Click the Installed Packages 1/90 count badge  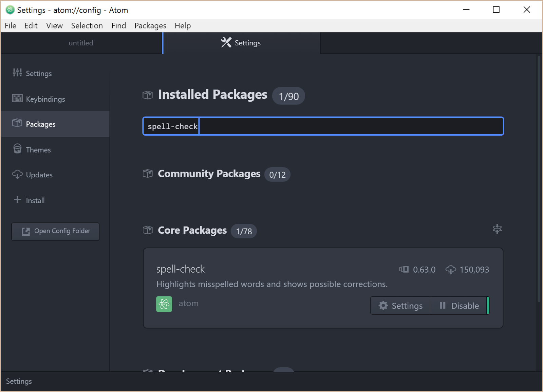point(288,96)
